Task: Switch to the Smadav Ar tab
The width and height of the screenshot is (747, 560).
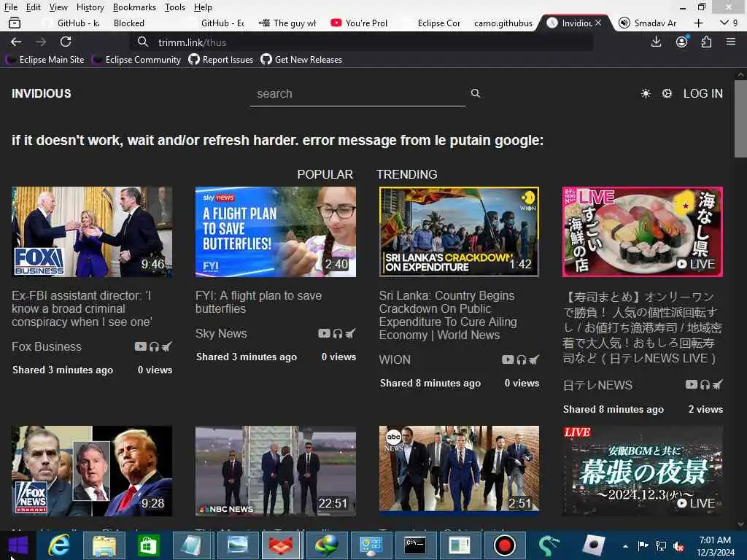Action: (648, 23)
